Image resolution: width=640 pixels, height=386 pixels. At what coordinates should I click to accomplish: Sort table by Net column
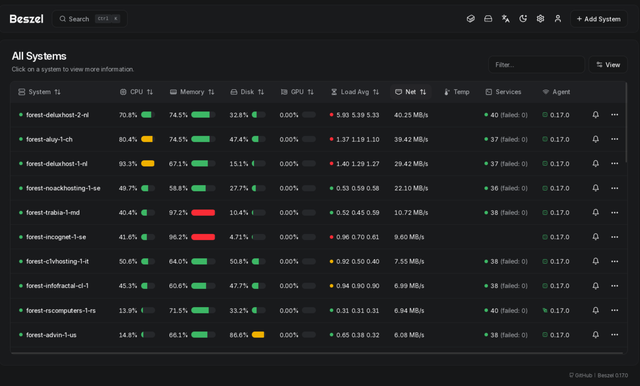coord(411,92)
